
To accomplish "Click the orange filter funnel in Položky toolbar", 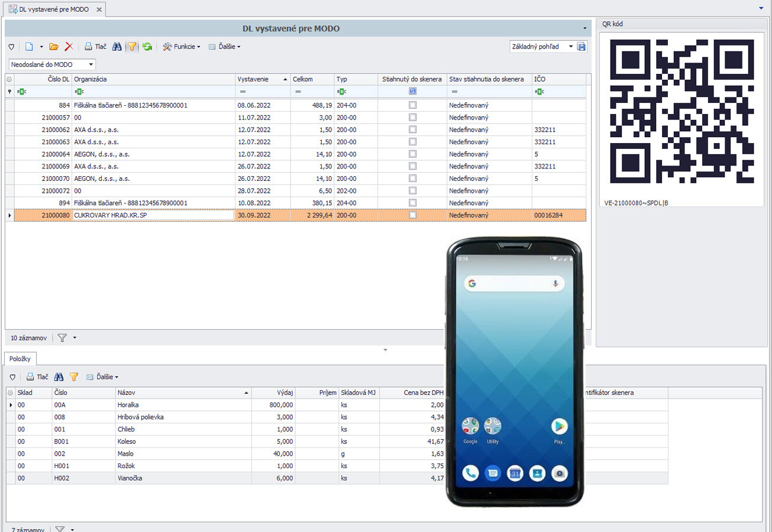I will click(74, 377).
